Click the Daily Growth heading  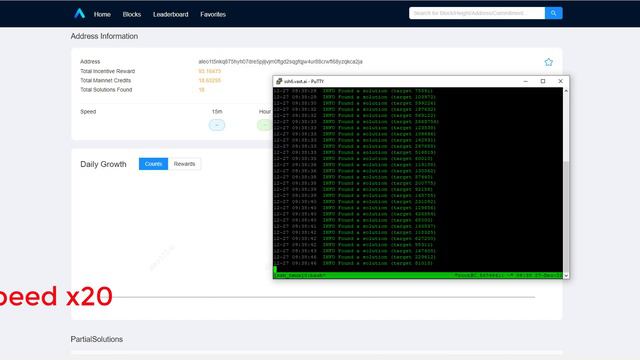[103, 164]
